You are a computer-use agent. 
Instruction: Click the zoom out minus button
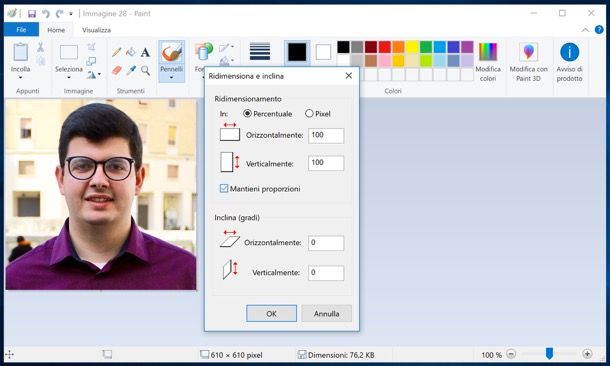coord(511,354)
